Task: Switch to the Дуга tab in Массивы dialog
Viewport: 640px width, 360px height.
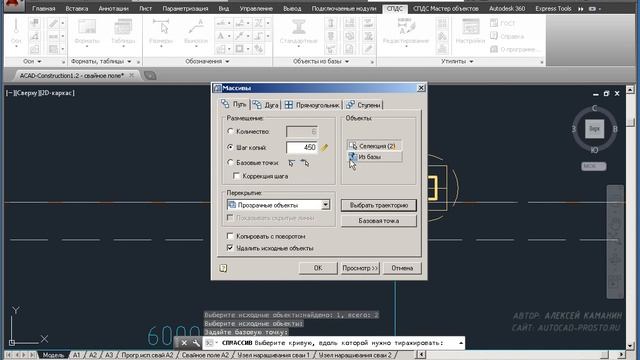Action: tap(265, 105)
